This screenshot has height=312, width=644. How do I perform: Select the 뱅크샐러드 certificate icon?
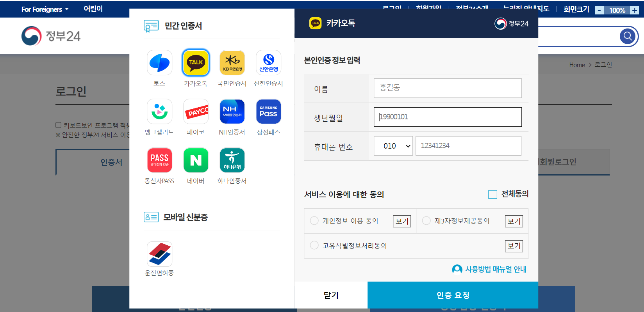click(x=159, y=112)
